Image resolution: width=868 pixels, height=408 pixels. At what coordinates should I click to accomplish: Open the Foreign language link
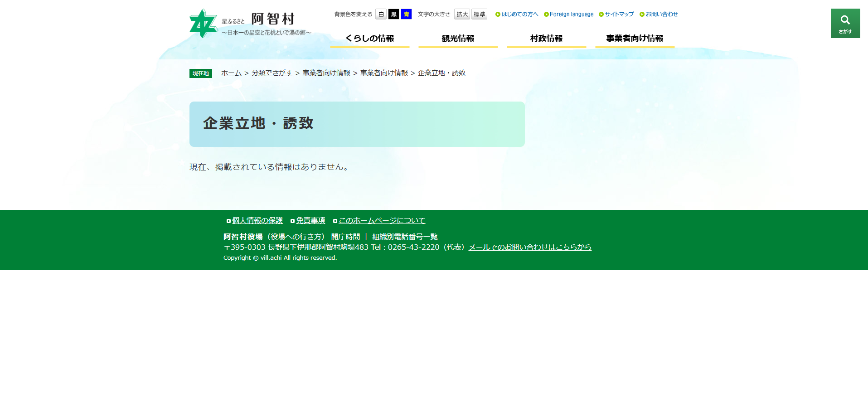click(572, 14)
